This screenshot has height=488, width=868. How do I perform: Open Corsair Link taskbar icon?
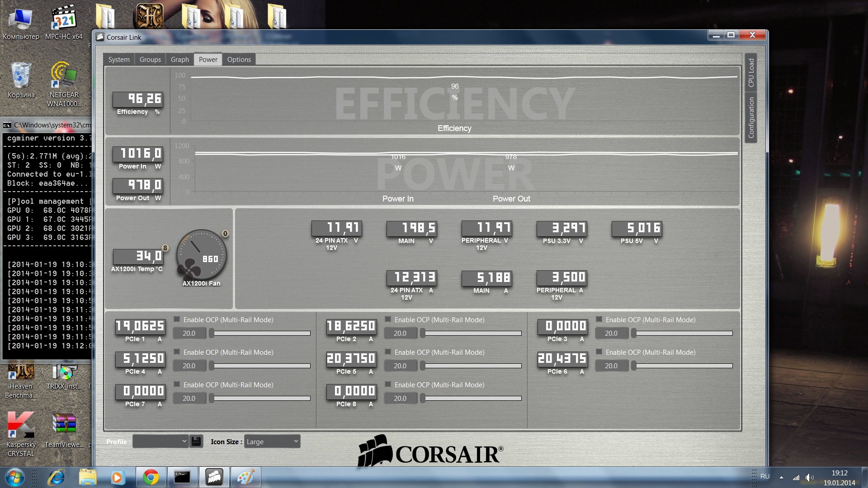point(214,477)
